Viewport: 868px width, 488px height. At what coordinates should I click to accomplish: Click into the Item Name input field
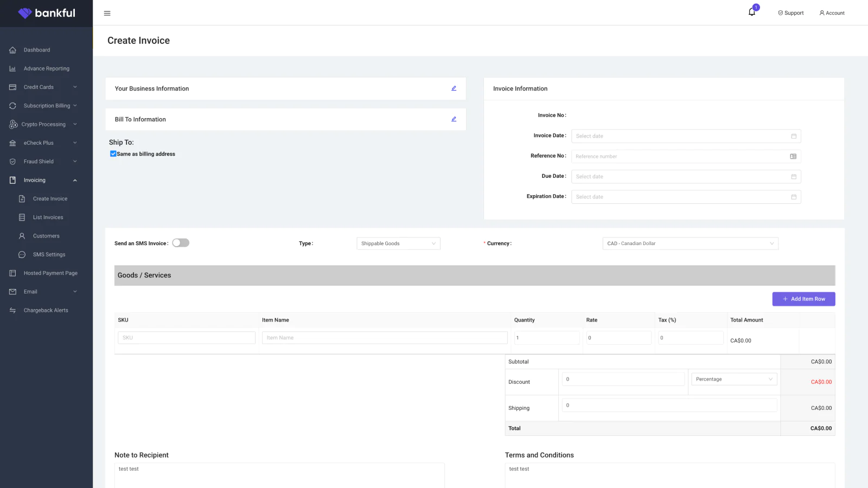pos(384,338)
